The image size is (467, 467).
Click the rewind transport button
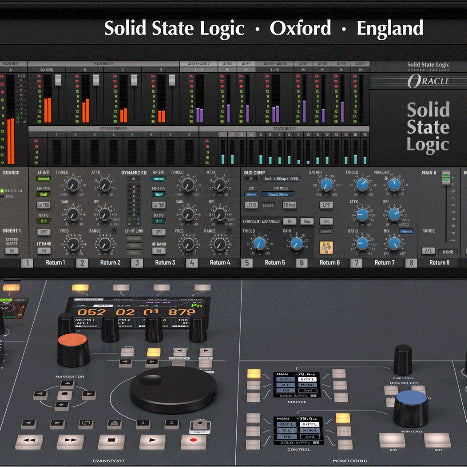(29, 442)
